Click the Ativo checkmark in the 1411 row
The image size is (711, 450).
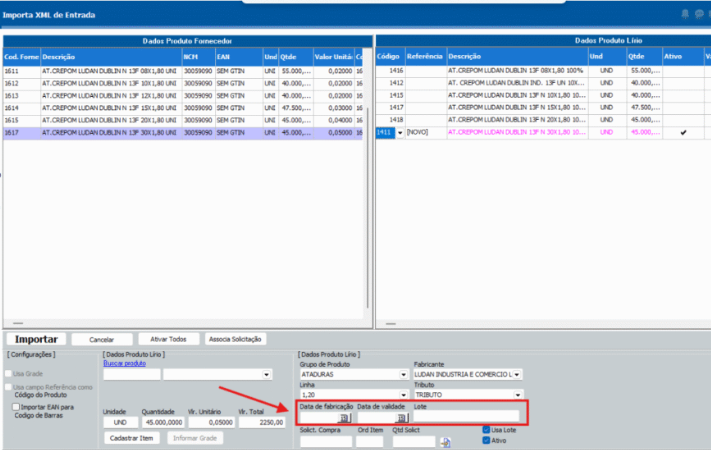tap(683, 132)
